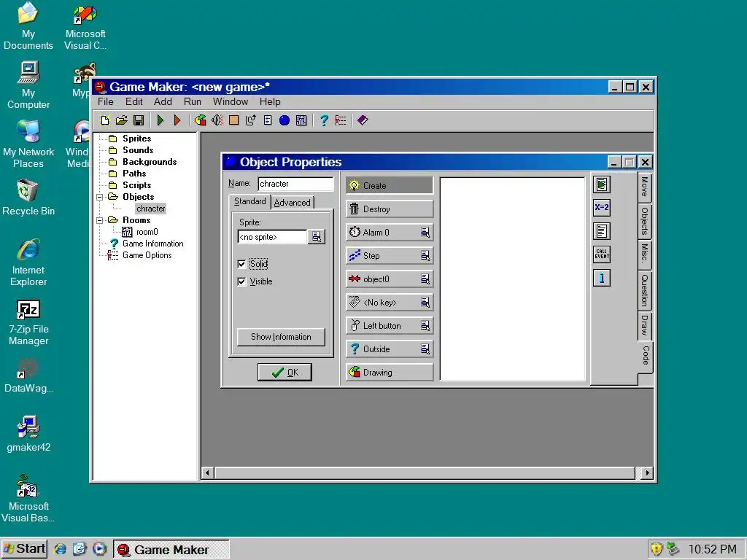
Task: Click the New game toolbar icon
Action: pos(105,120)
